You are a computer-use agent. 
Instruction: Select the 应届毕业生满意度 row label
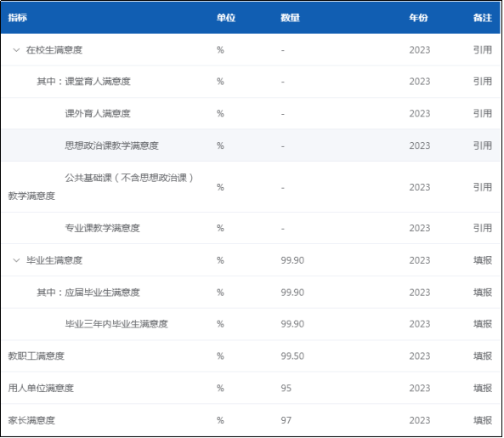point(103,293)
